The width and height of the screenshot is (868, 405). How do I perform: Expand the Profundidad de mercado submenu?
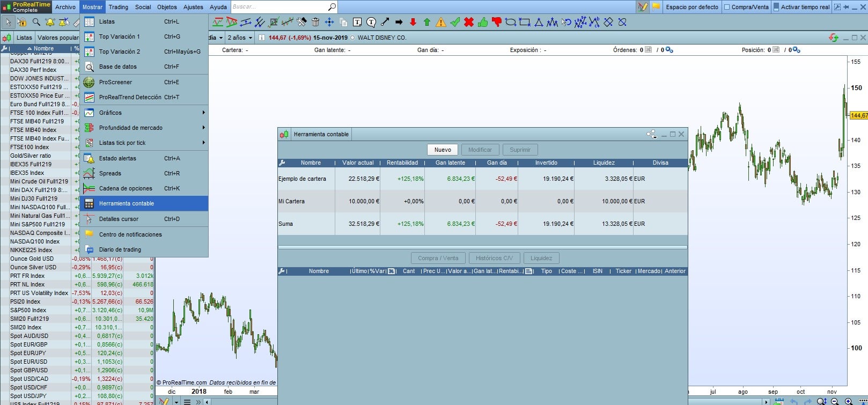(x=144, y=128)
